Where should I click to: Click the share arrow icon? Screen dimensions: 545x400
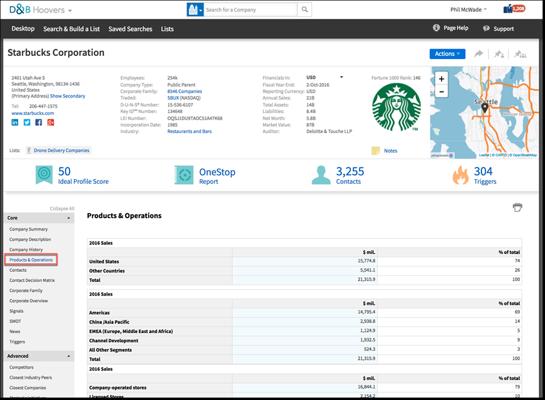tap(479, 54)
